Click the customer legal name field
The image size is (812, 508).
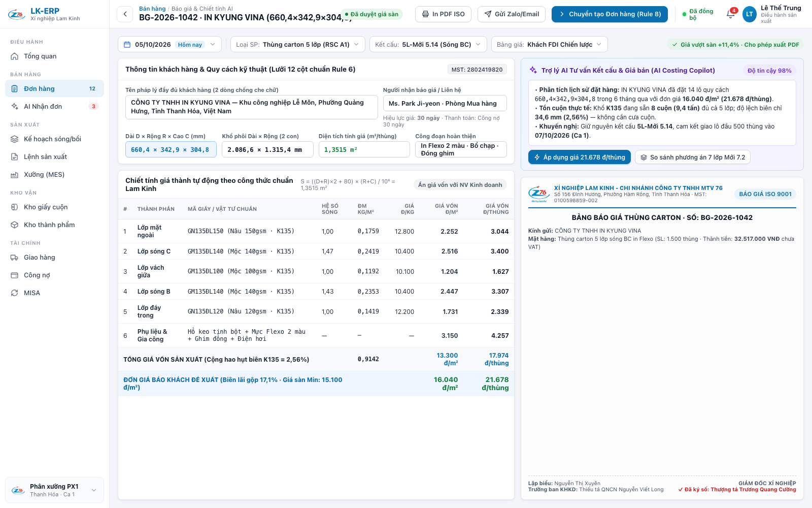[252, 107]
